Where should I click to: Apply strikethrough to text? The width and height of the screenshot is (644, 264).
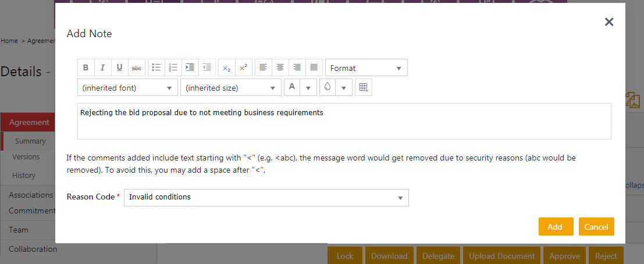tap(136, 67)
